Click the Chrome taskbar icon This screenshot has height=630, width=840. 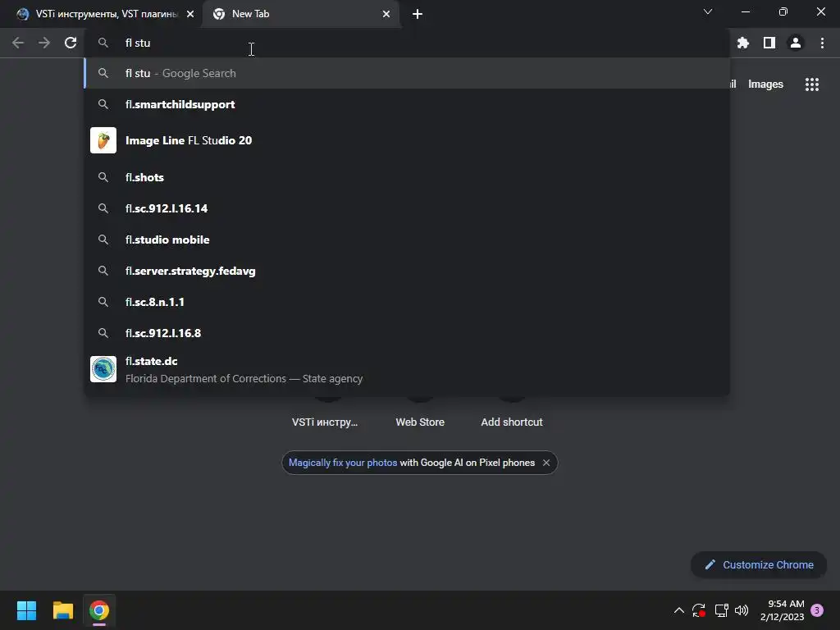[99, 610]
